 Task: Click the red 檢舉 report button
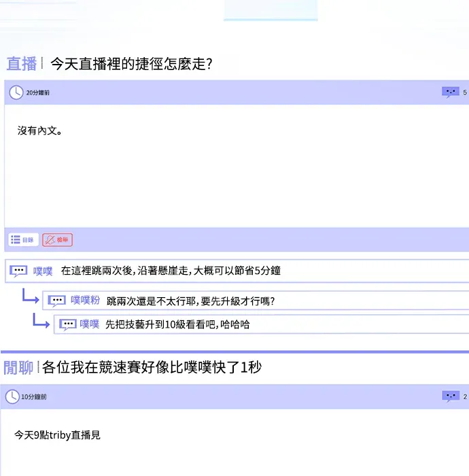tap(57, 239)
